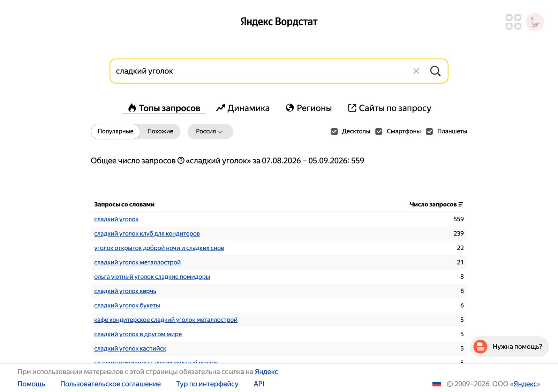
Task: Open the Яндекс Вордстат logo
Action: pyautogui.click(x=279, y=22)
